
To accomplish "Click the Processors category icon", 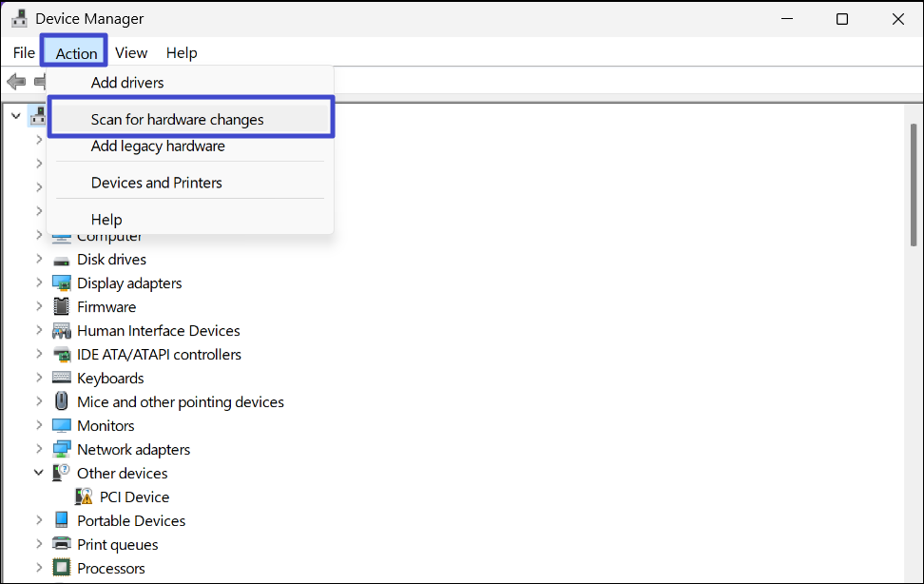I will click(62, 569).
